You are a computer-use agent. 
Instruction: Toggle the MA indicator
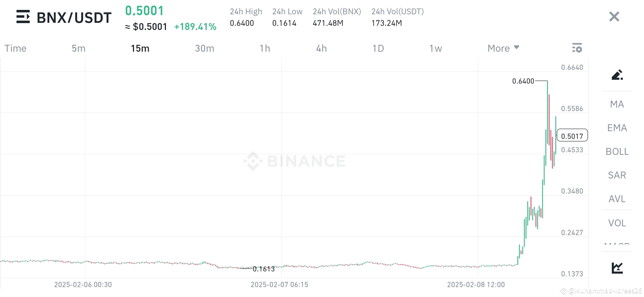(x=617, y=104)
